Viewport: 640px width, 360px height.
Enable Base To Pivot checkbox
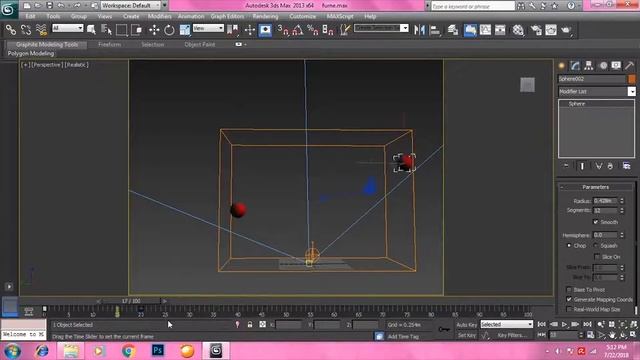pyautogui.click(x=569, y=289)
